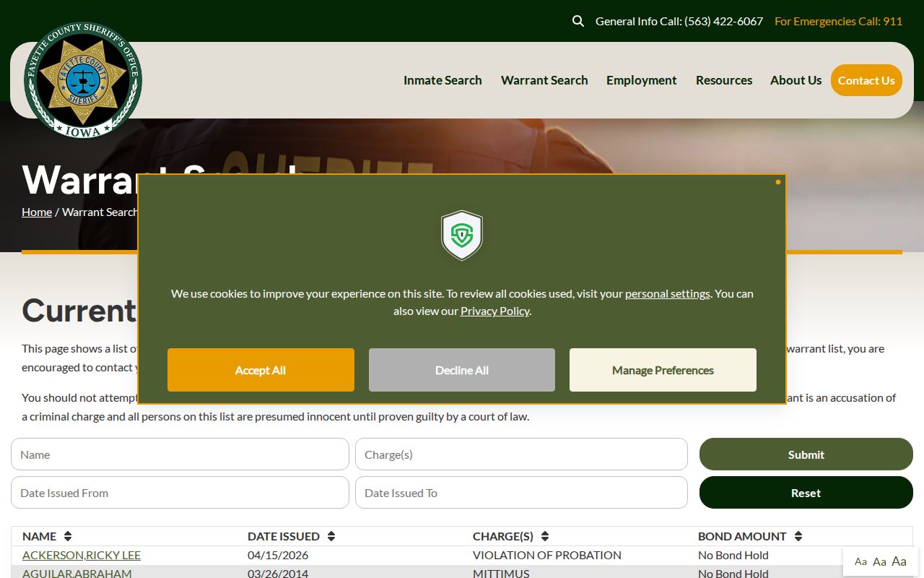Submit the warrant search form
Viewport: 924px width, 578px height.
[806, 454]
